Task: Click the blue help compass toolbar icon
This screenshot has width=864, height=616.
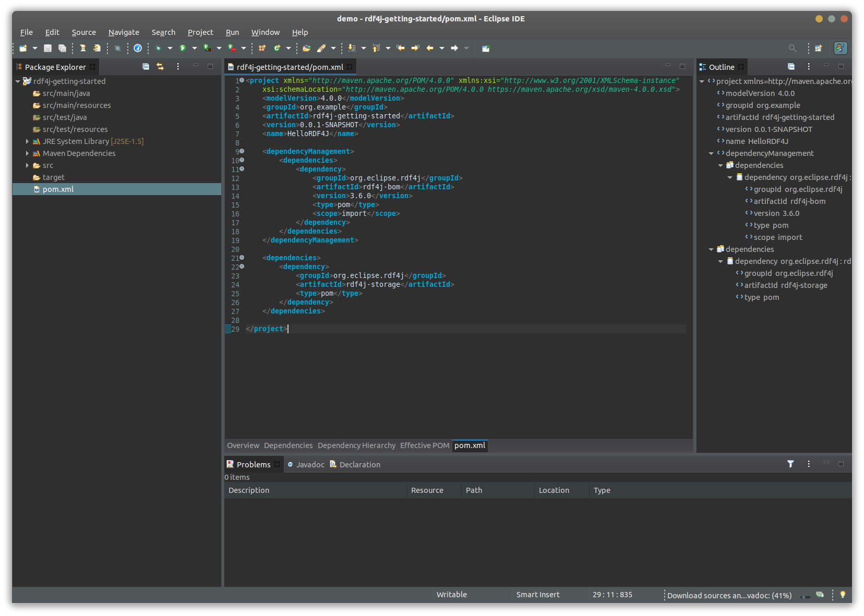Action: 138,48
